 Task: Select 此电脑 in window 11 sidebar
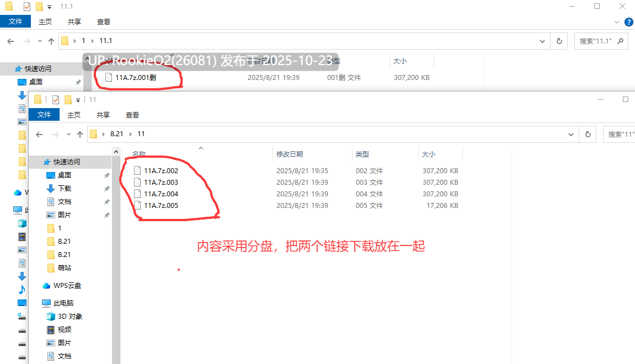tap(63, 303)
